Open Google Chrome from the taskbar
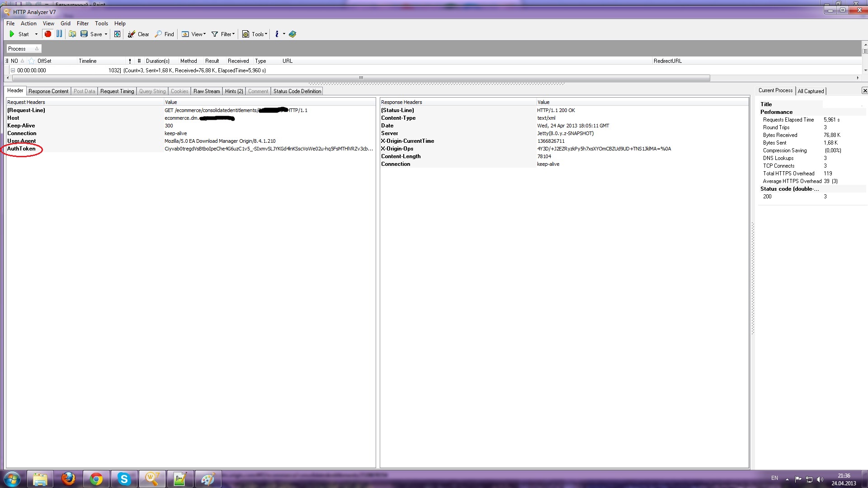The height and width of the screenshot is (488, 868). click(96, 479)
